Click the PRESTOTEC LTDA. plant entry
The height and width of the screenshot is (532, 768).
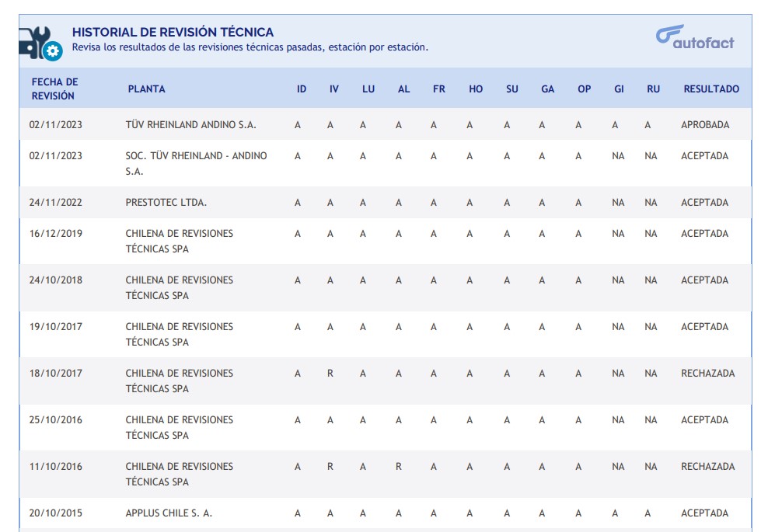(166, 203)
